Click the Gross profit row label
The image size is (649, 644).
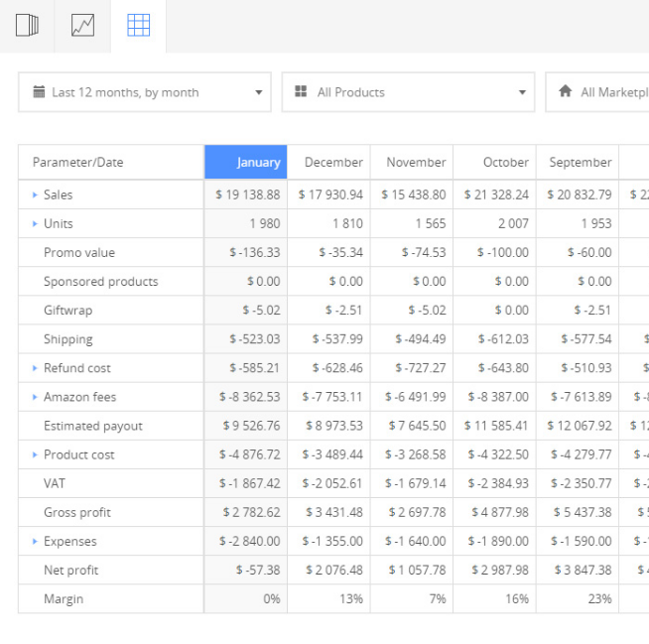[x=77, y=512]
